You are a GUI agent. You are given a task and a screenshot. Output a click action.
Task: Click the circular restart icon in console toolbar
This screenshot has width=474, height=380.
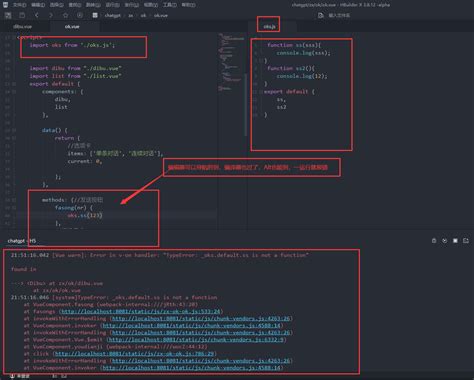click(445, 241)
